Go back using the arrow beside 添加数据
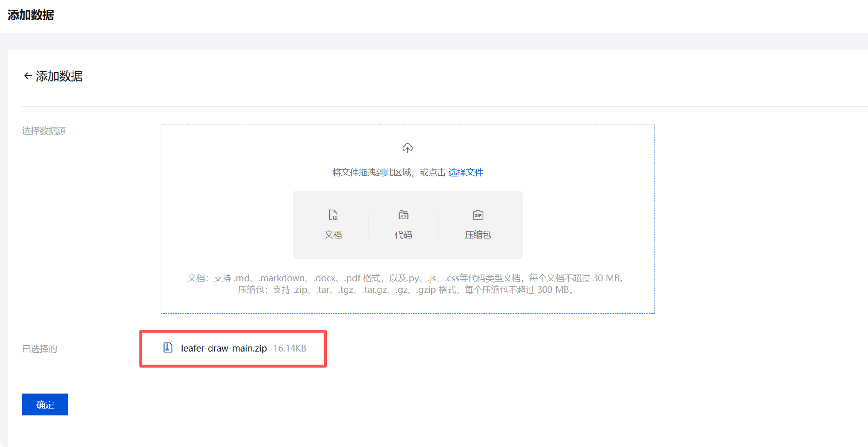The width and height of the screenshot is (868, 447). [28, 76]
